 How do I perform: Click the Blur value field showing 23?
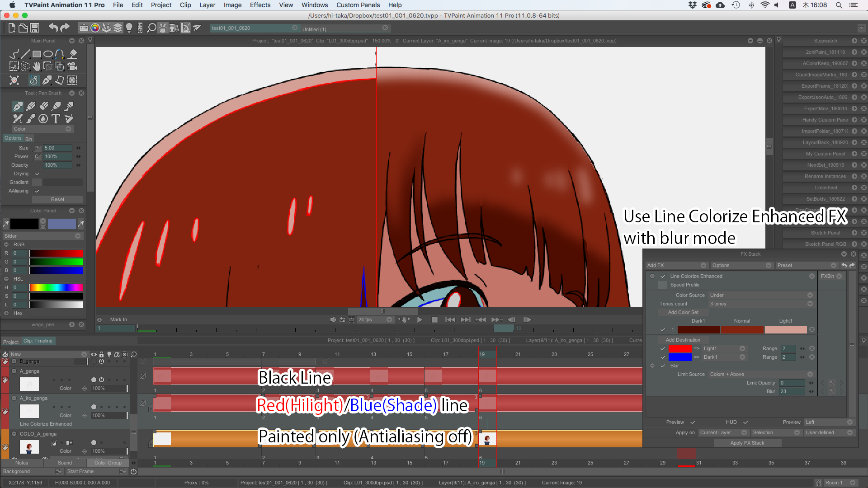(792, 391)
